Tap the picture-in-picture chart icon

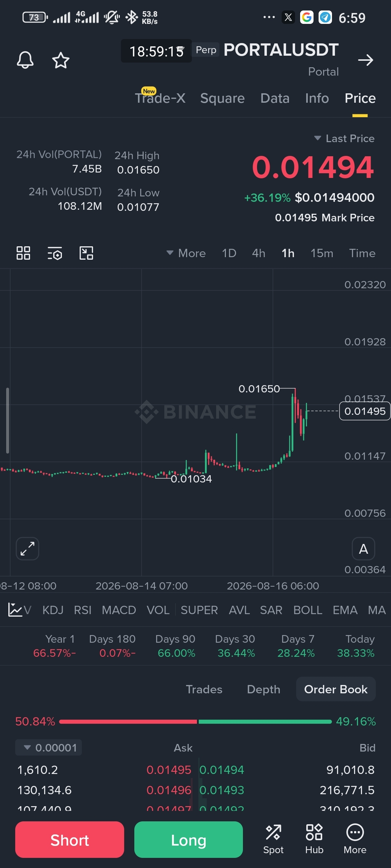[x=87, y=253]
